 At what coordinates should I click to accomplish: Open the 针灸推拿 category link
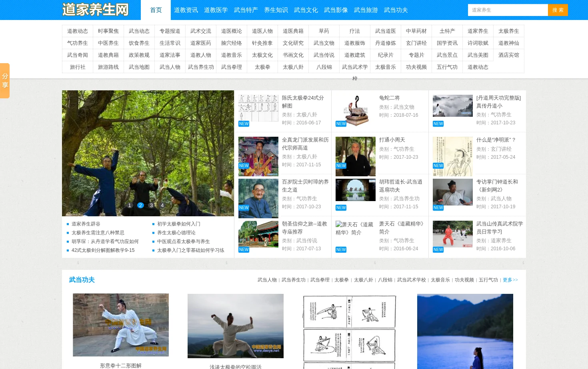262,43
